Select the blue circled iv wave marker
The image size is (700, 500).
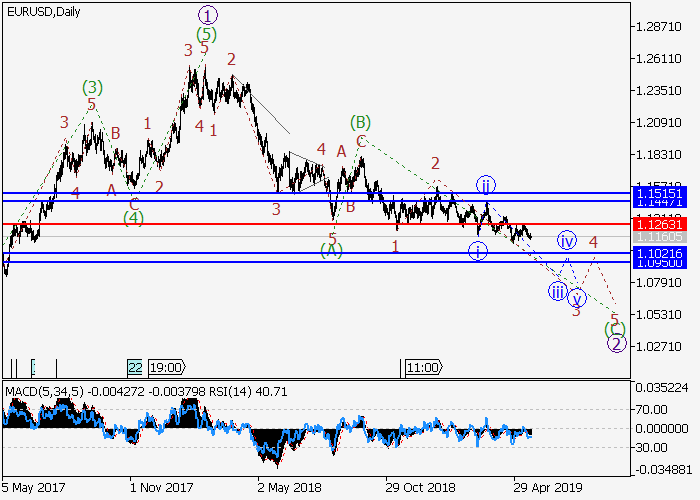(567, 240)
